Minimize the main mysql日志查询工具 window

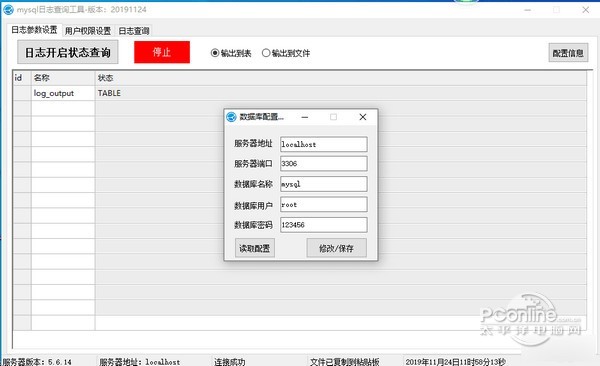528,10
